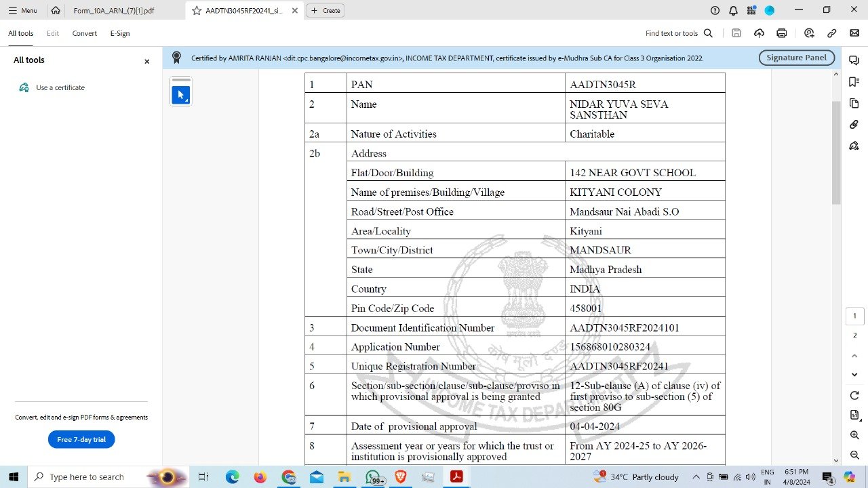Open the Convert menu

[x=85, y=33]
